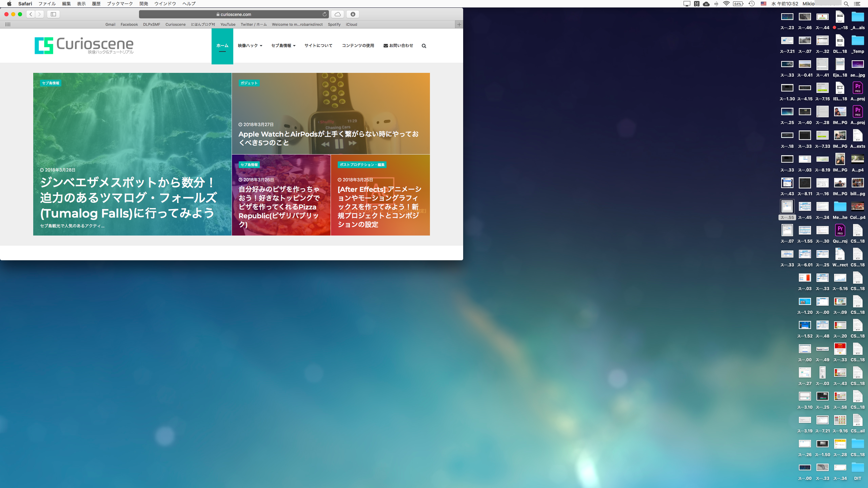The image size is (868, 488).
Task: Go back using the back arrow
Action: pos(31,14)
